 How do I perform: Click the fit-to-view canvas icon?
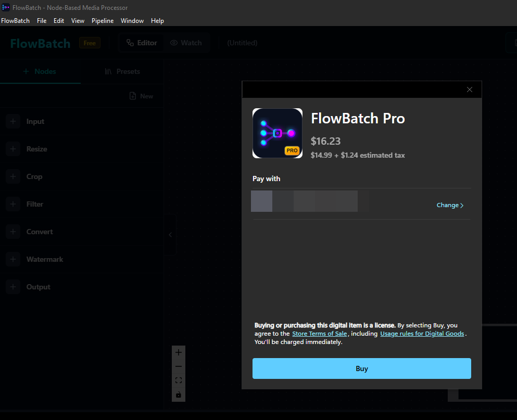pyautogui.click(x=179, y=380)
